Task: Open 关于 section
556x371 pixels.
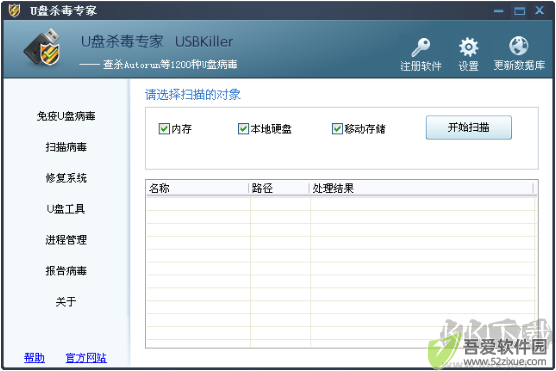Action: (x=66, y=302)
